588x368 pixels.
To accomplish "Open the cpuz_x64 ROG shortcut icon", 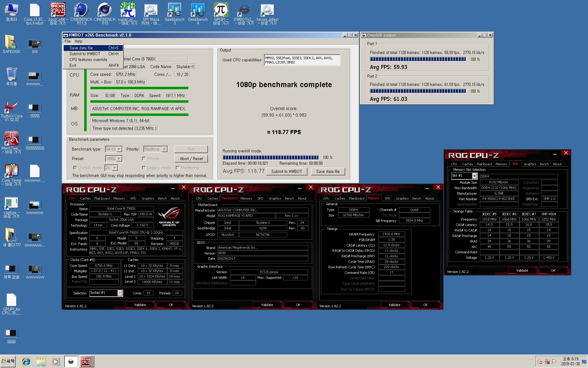I will click(58, 13).
